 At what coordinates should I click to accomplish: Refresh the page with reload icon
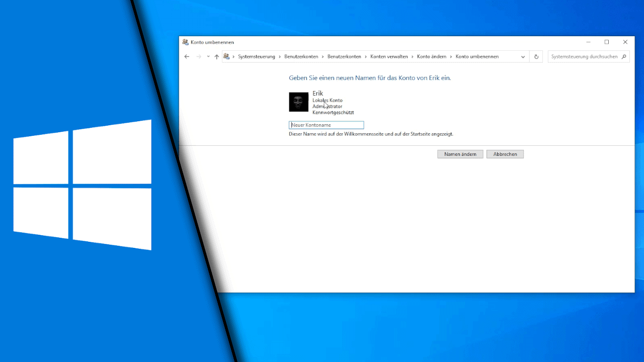click(536, 57)
